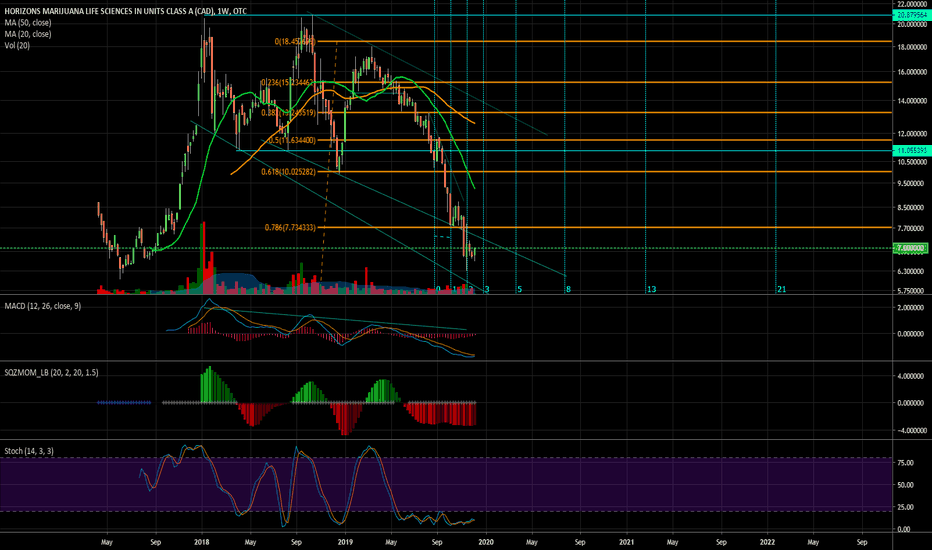Click the cyan 11.055393 price label
This screenshot has width=932, height=550.
[911, 150]
